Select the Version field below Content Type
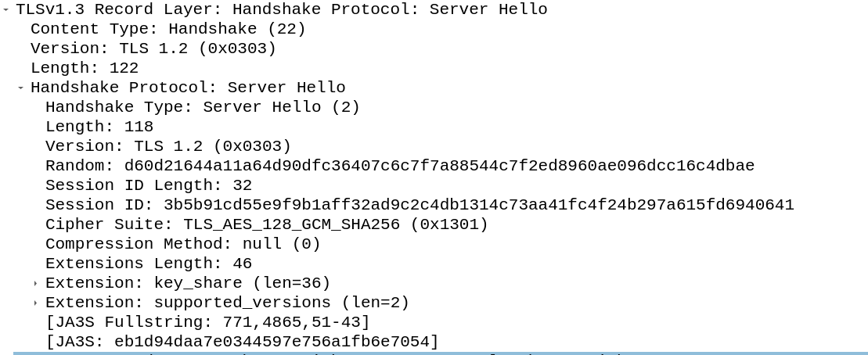The height and width of the screenshot is (355, 868). point(153,48)
